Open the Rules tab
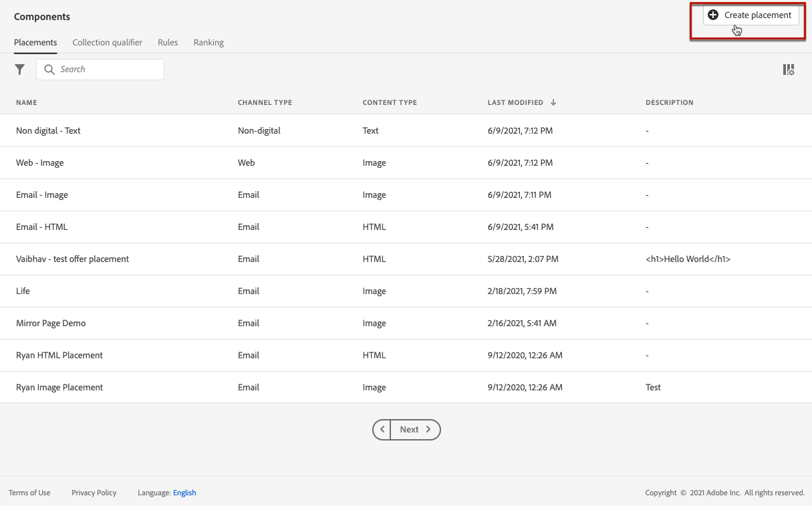 pos(168,42)
